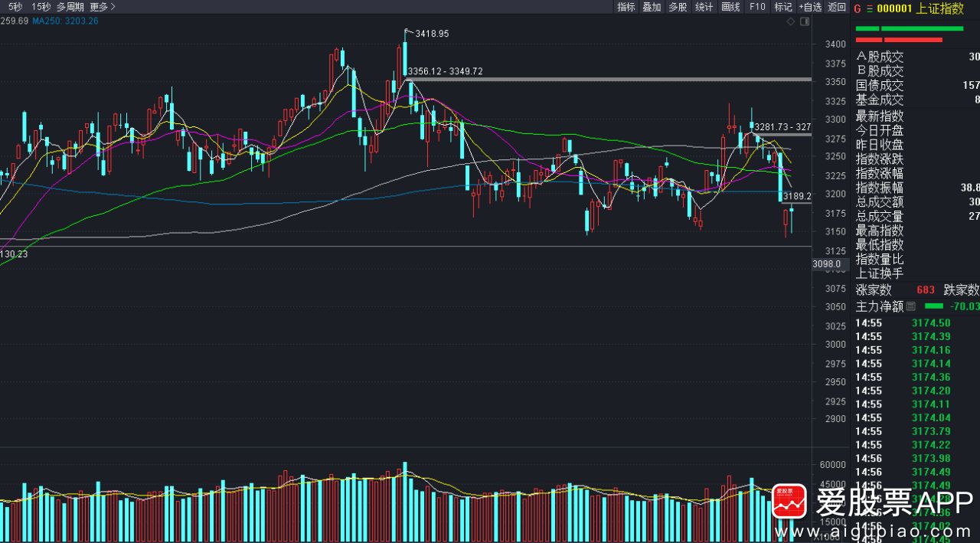
Task: Open the green list icon next to 000001
Action: tap(870, 8)
